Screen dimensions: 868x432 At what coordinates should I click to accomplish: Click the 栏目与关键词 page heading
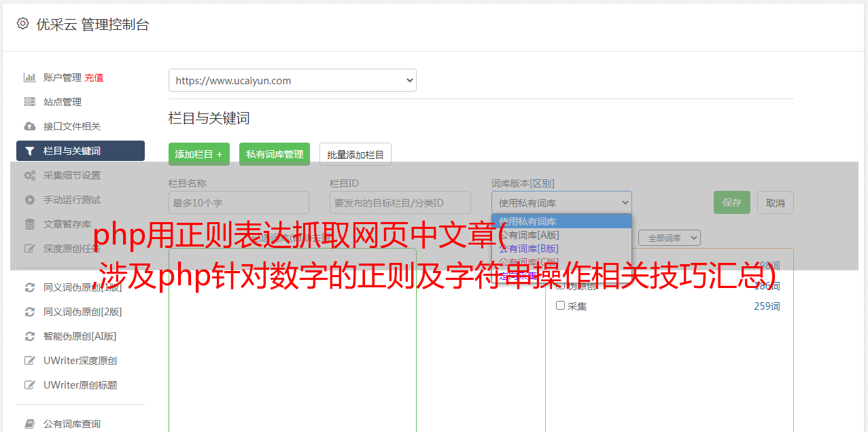coord(209,118)
